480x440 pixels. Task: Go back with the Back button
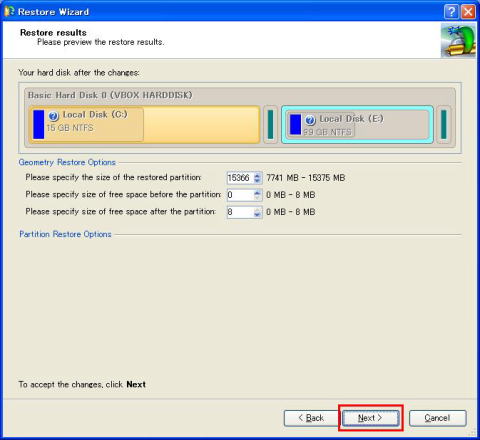pyautogui.click(x=311, y=418)
